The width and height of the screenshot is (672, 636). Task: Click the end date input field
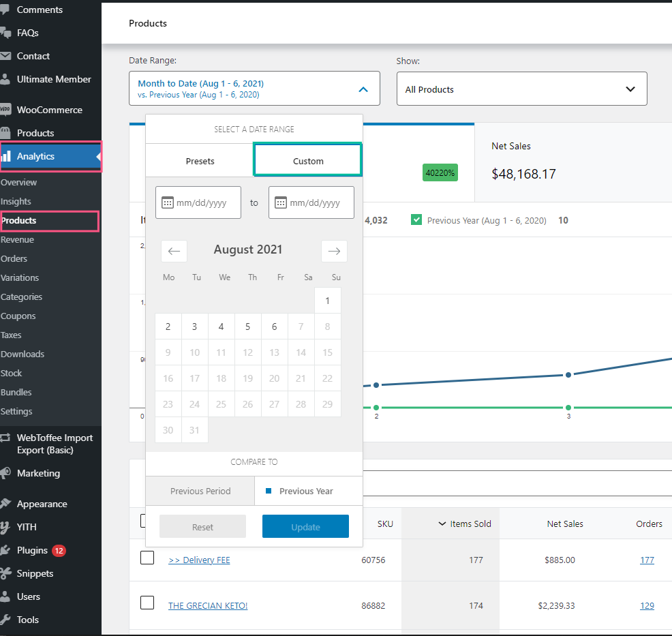click(314, 203)
